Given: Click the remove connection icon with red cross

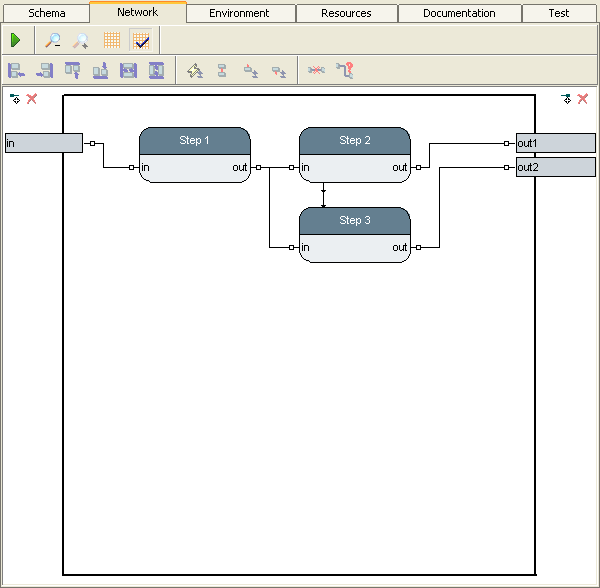Looking at the screenshot, I should coord(316,71).
